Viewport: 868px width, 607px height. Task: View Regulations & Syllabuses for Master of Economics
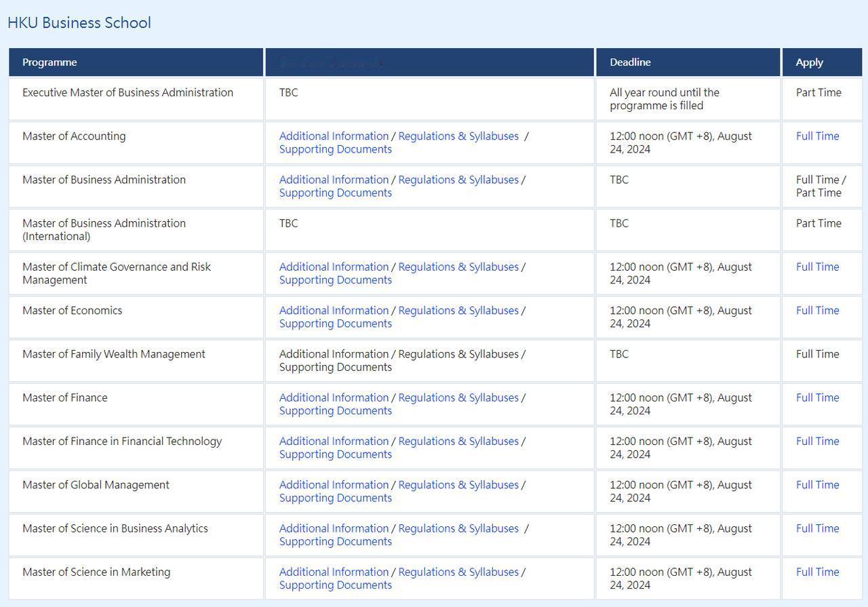point(458,311)
